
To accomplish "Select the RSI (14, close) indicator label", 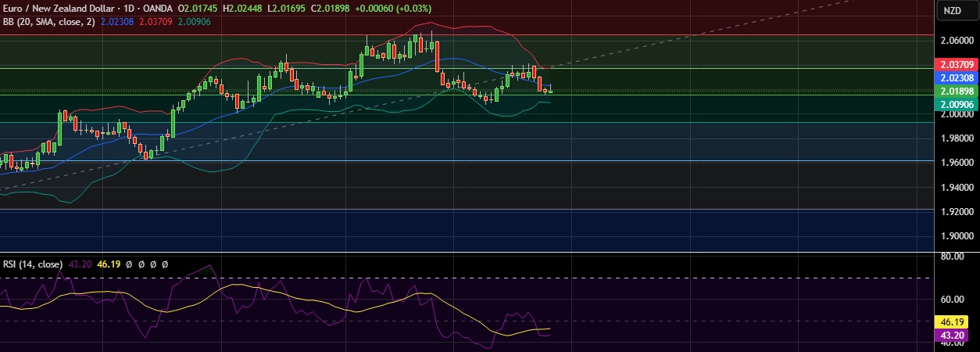I will click(x=31, y=264).
